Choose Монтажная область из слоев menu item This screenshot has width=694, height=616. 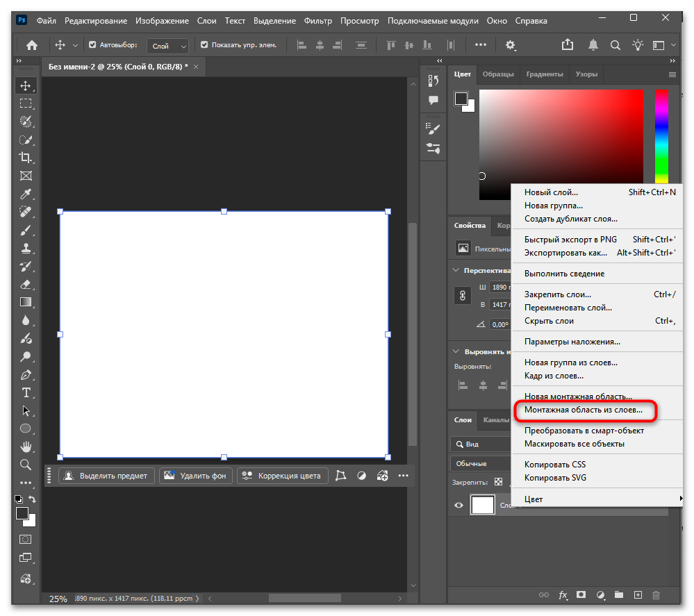tap(584, 410)
